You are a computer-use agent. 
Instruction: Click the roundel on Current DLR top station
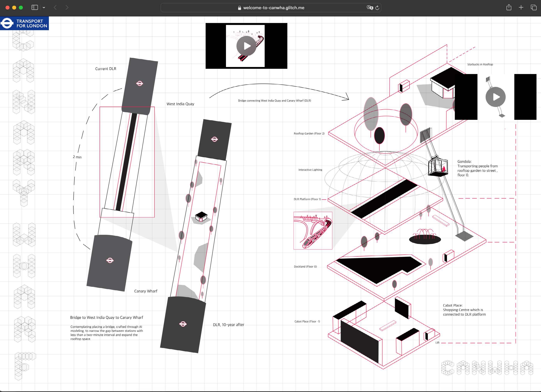[139, 83]
